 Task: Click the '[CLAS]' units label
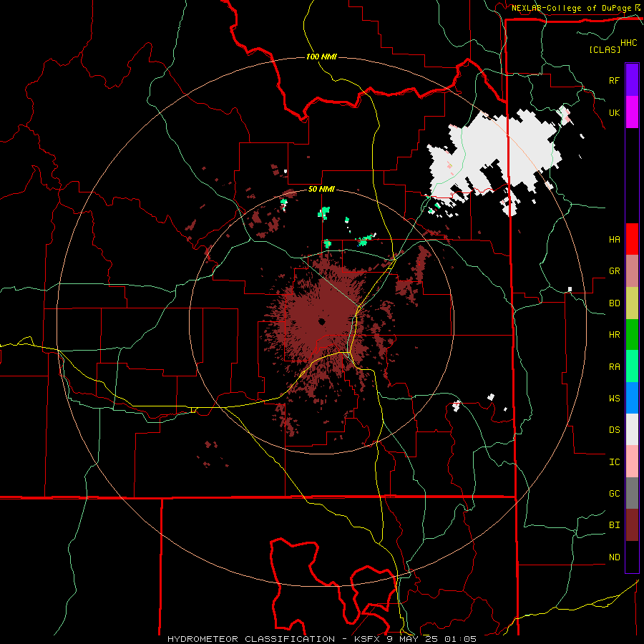point(605,49)
